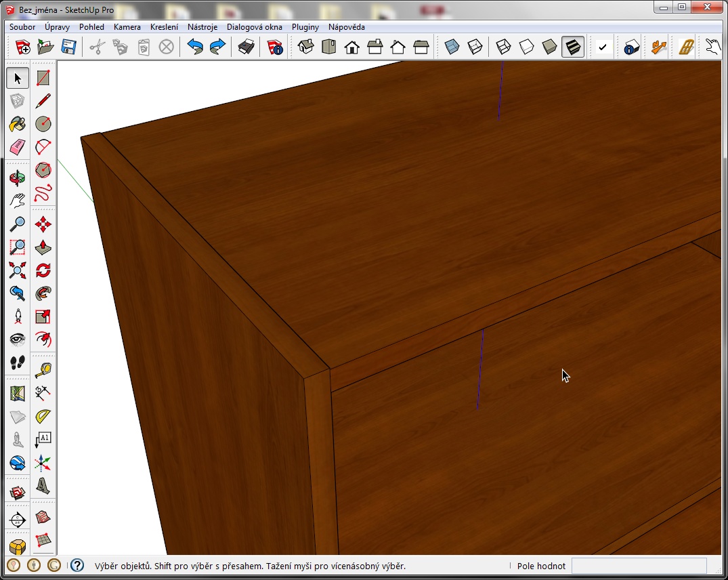Click the Undo arrow button
The width and height of the screenshot is (728, 580).
click(195, 47)
